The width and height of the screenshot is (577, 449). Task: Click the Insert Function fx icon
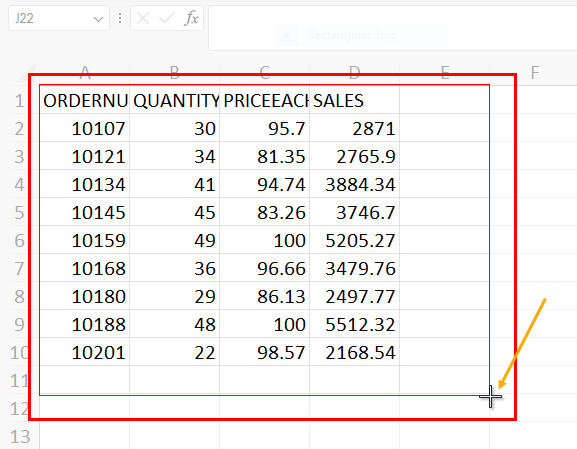click(191, 18)
